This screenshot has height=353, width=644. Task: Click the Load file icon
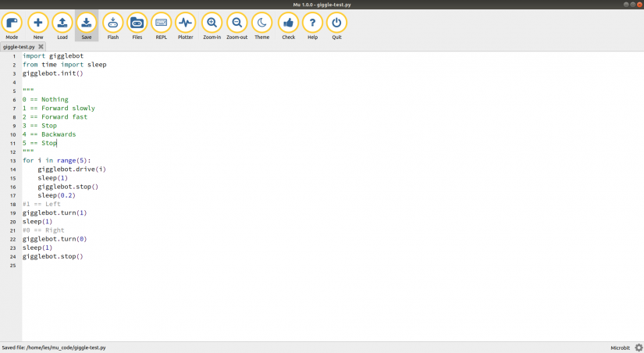62,24
